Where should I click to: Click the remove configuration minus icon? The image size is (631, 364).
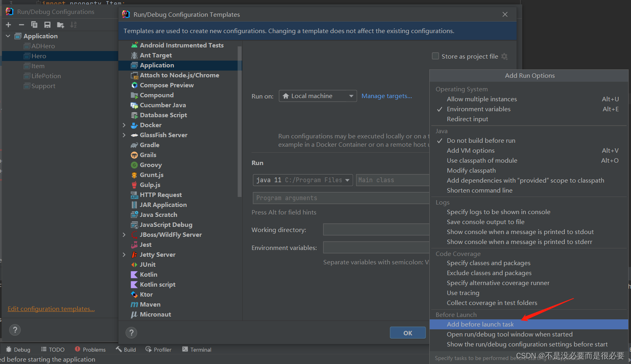tap(22, 25)
